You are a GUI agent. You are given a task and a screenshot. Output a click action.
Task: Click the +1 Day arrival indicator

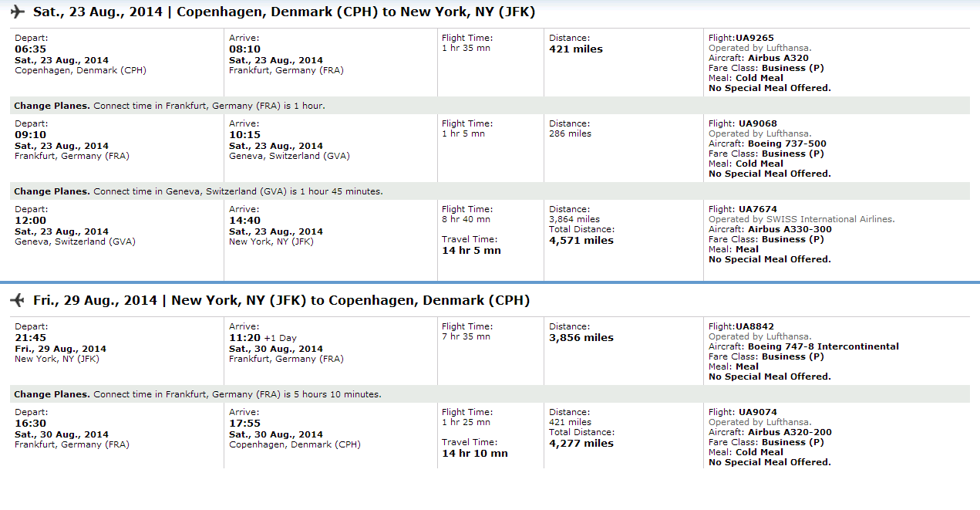280,338
